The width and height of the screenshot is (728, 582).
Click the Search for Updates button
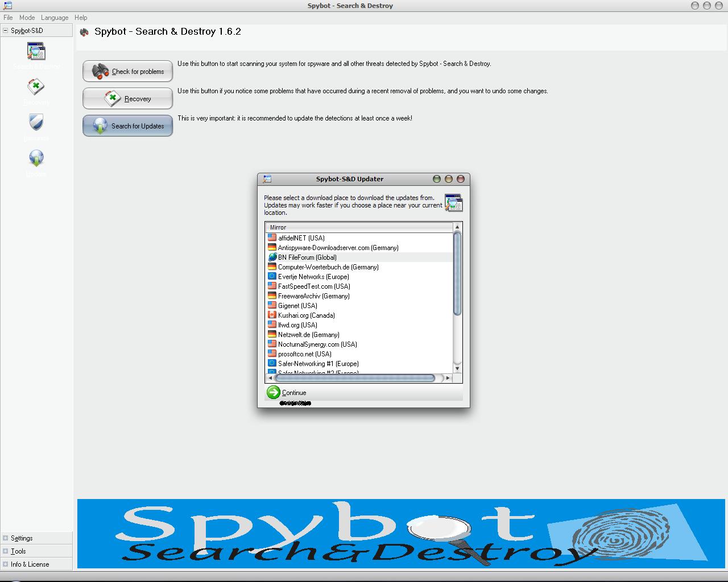pyautogui.click(x=127, y=126)
